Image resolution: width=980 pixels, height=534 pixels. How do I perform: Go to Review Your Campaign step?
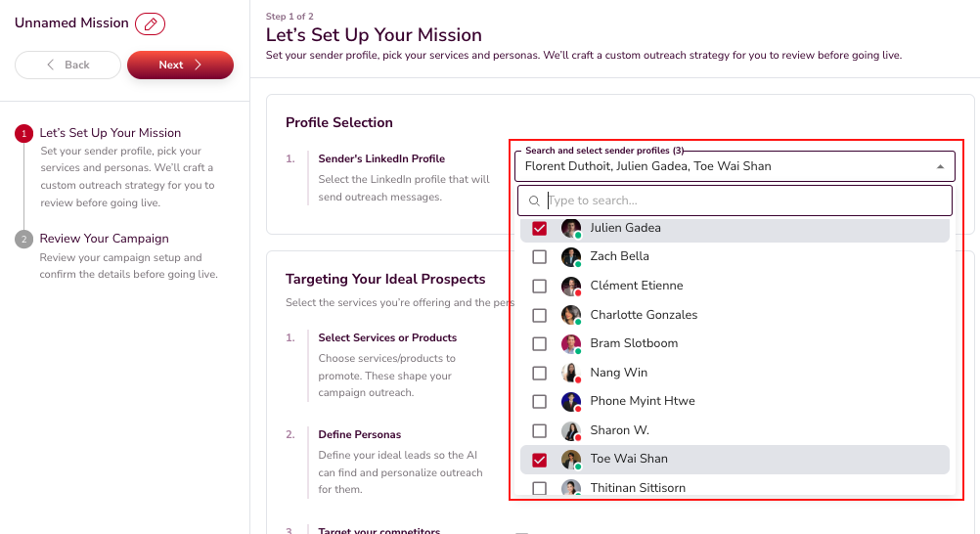(104, 239)
